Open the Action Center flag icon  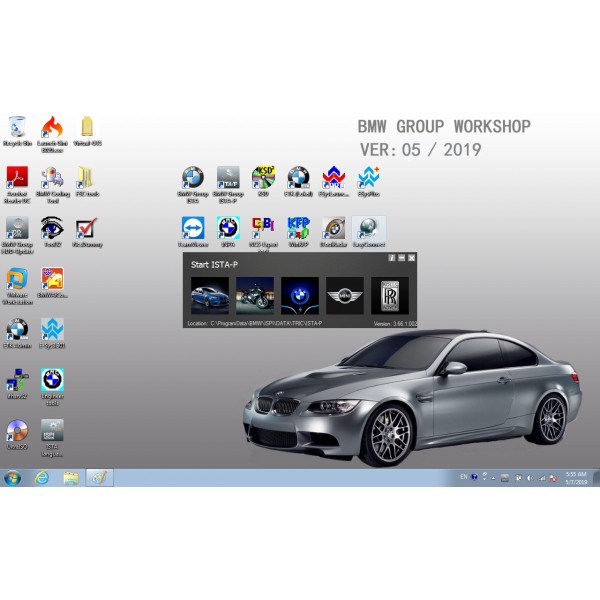point(519,478)
